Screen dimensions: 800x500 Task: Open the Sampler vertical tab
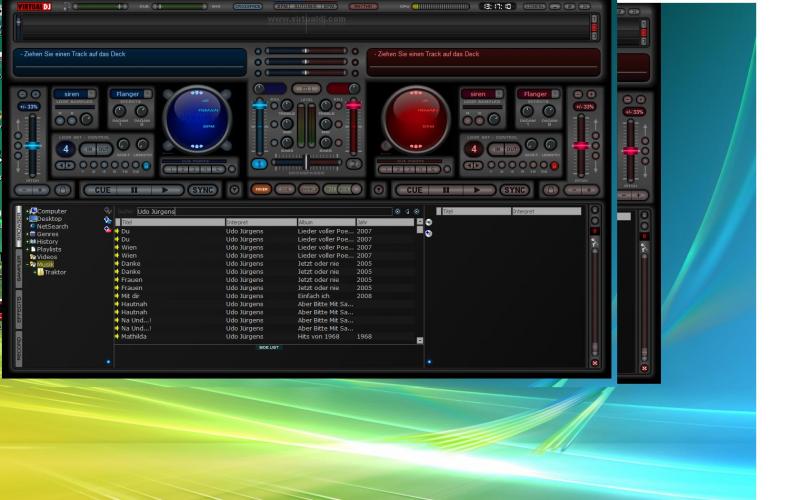(19, 269)
